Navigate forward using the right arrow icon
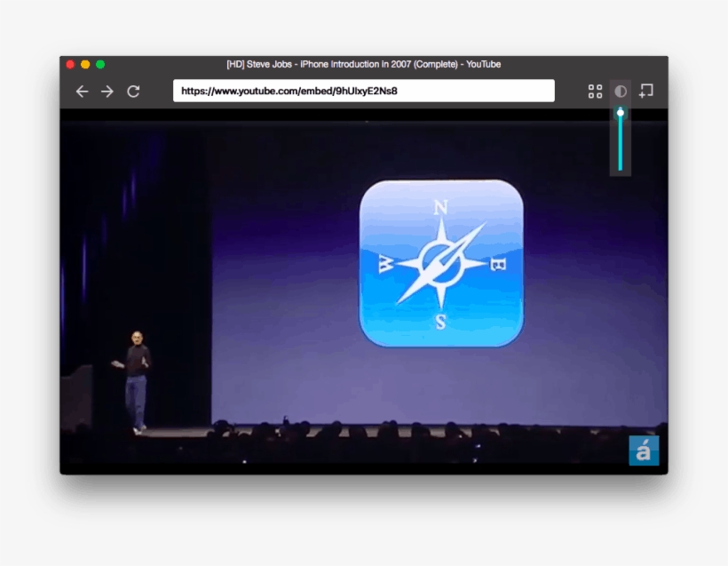Screen dimensions: 728x566 [106, 91]
